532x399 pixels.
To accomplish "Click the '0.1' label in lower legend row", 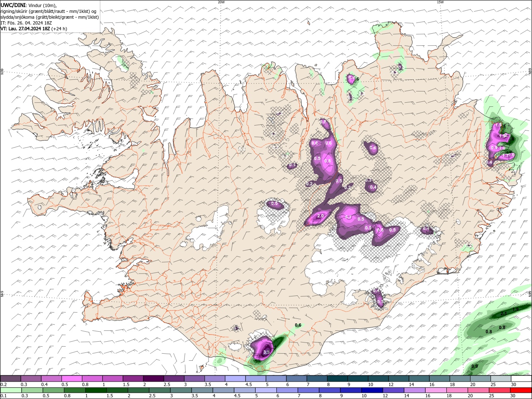I will click(x=3, y=396).
